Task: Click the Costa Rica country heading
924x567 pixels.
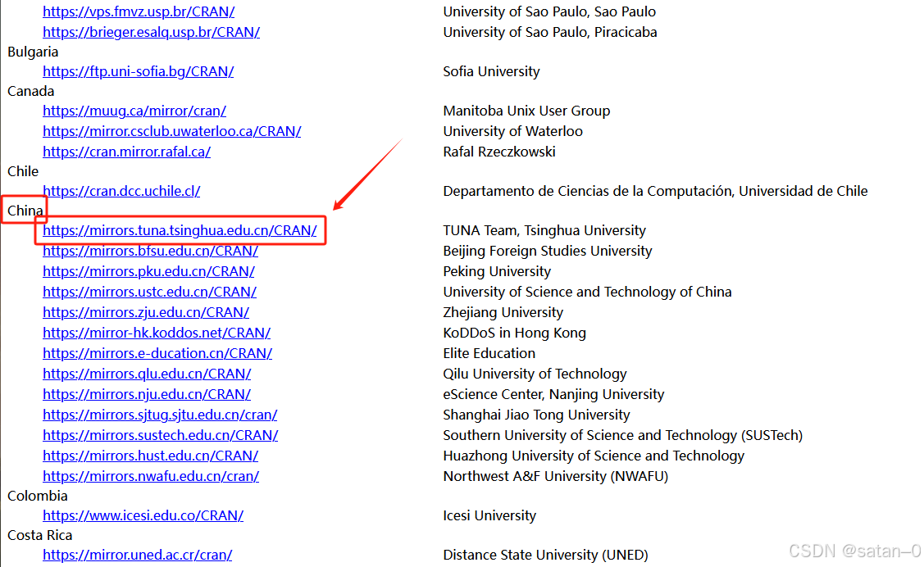Action: coord(40,536)
